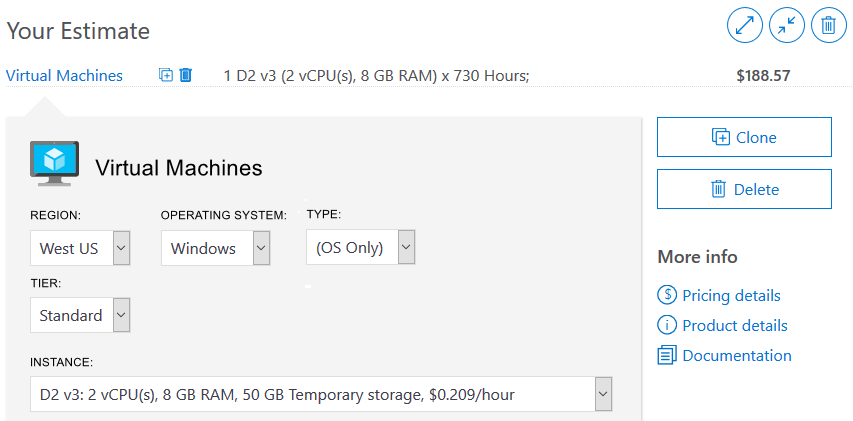The width and height of the screenshot is (853, 421).
Task: Open the Product details link
Action: (x=735, y=326)
